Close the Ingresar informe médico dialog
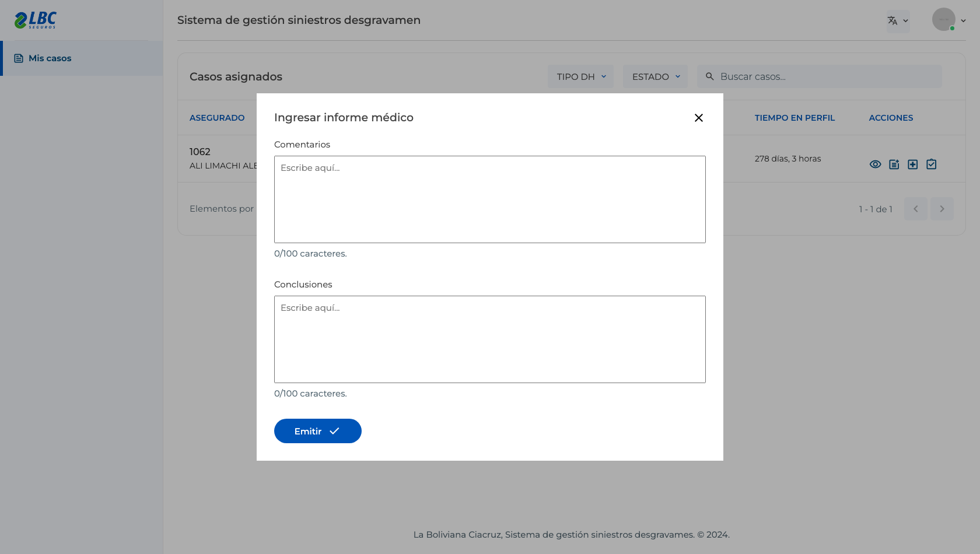980x554 pixels. pyautogui.click(x=699, y=118)
